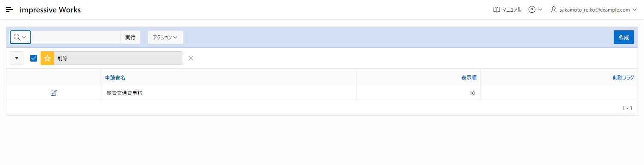
Task: Click the 表示順 column header
Action: pos(468,78)
